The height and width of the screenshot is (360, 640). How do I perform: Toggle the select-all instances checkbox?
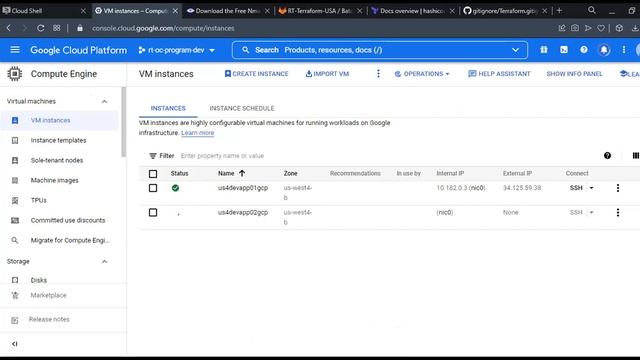153,174
